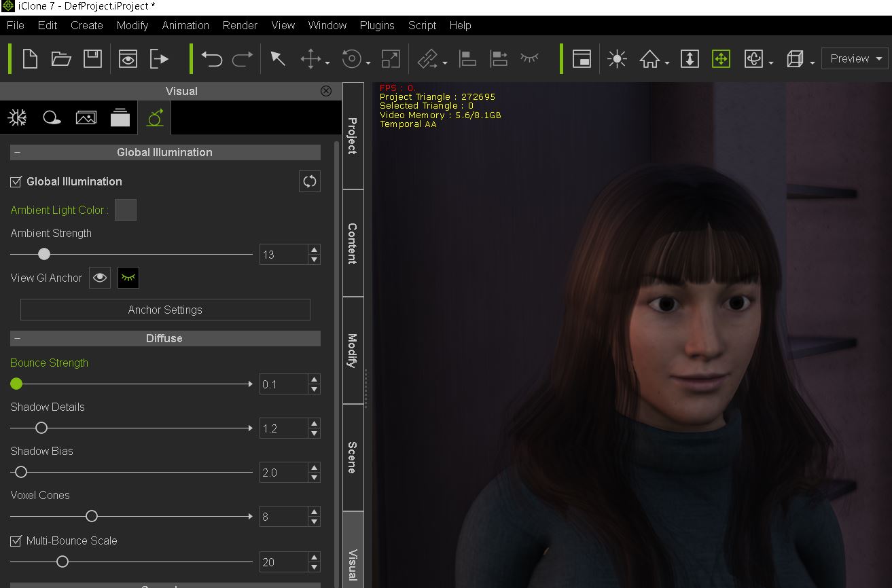
Task: Open the Animation menu
Action: 185,25
